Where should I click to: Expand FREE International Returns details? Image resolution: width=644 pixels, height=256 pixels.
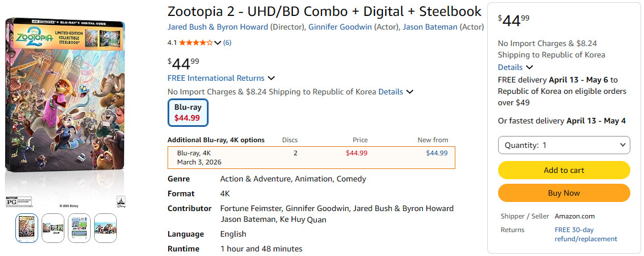click(x=271, y=79)
